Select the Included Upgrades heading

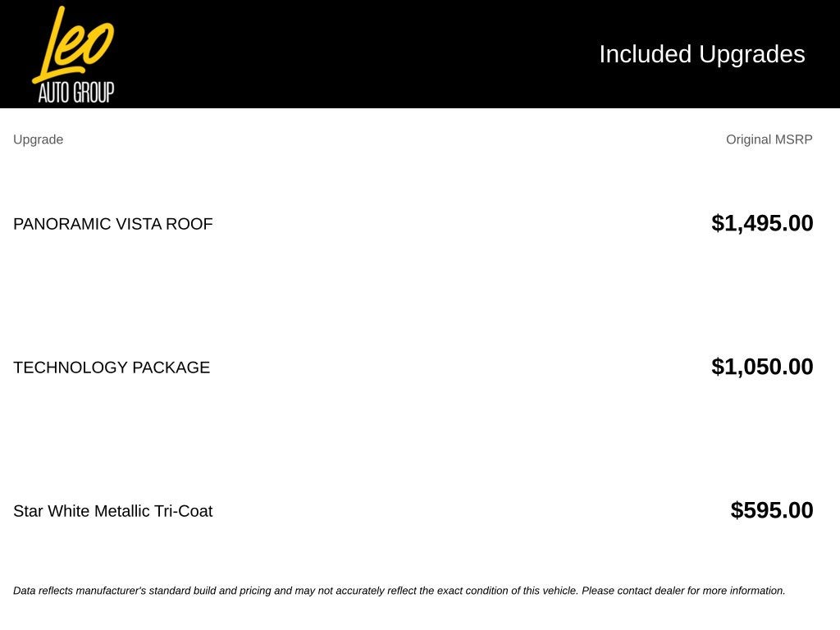pos(702,54)
